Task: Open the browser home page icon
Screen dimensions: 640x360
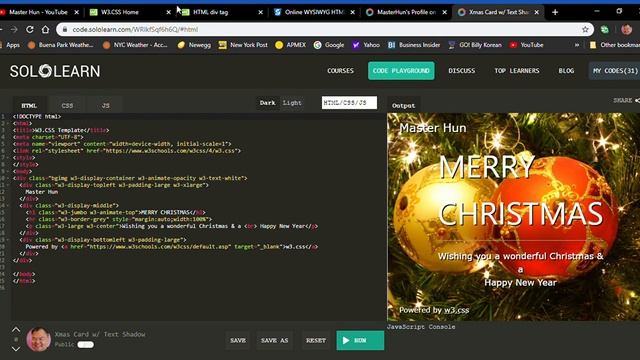Action: pyautogui.click(x=45, y=29)
